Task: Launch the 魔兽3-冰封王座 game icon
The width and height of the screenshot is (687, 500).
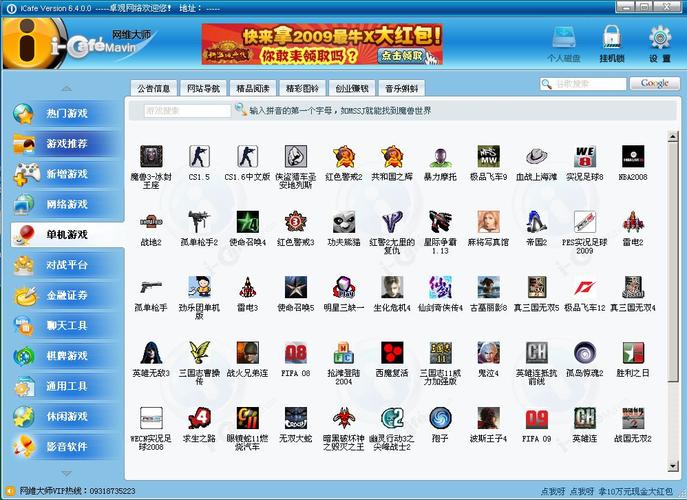Action: (151, 156)
